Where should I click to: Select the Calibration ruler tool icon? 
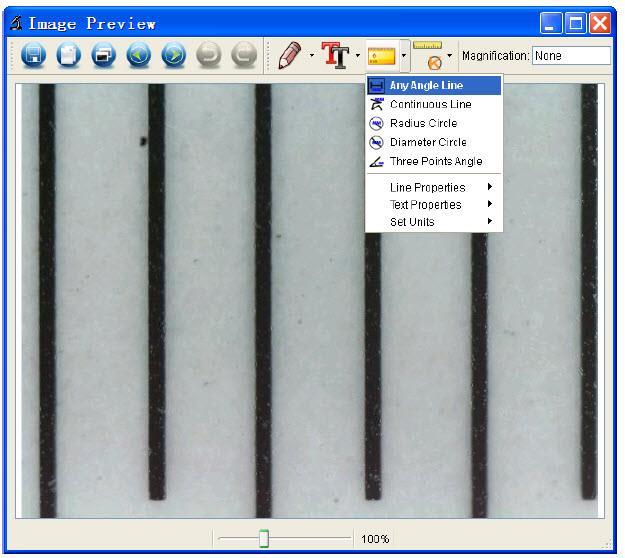click(x=428, y=55)
